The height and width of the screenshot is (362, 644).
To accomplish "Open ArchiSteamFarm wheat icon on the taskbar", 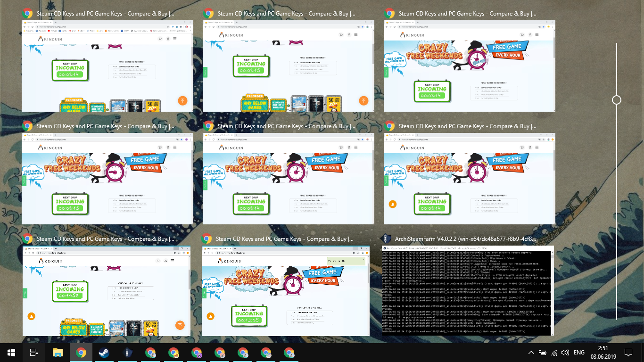I will click(x=127, y=352).
